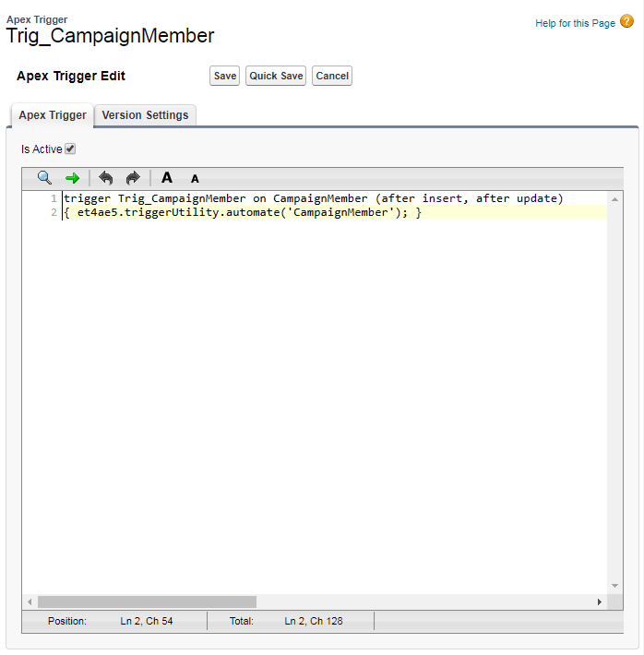Select the Apex Trigger tab
The image size is (644, 655).
tap(53, 115)
